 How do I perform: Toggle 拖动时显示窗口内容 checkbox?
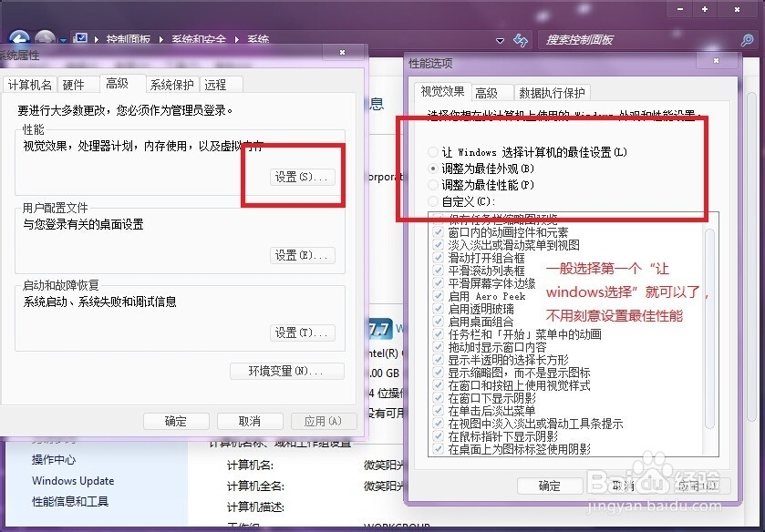pyautogui.click(x=438, y=347)
